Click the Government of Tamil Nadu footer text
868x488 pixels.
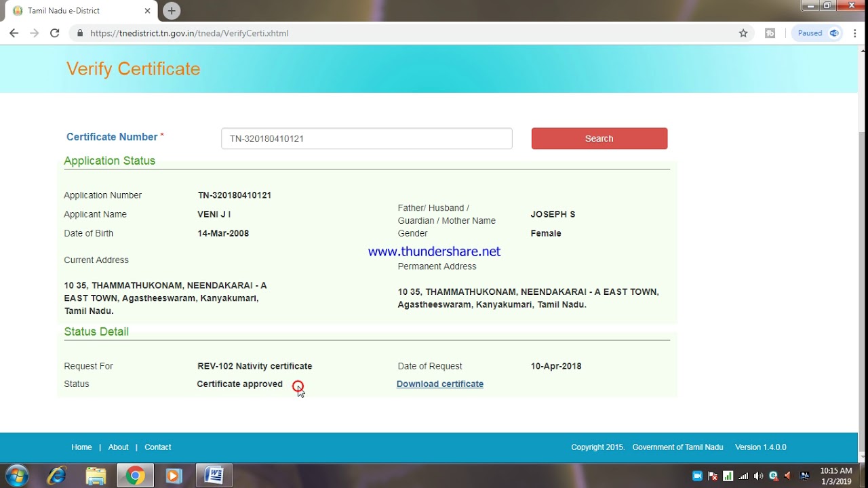tap(677, 447)
